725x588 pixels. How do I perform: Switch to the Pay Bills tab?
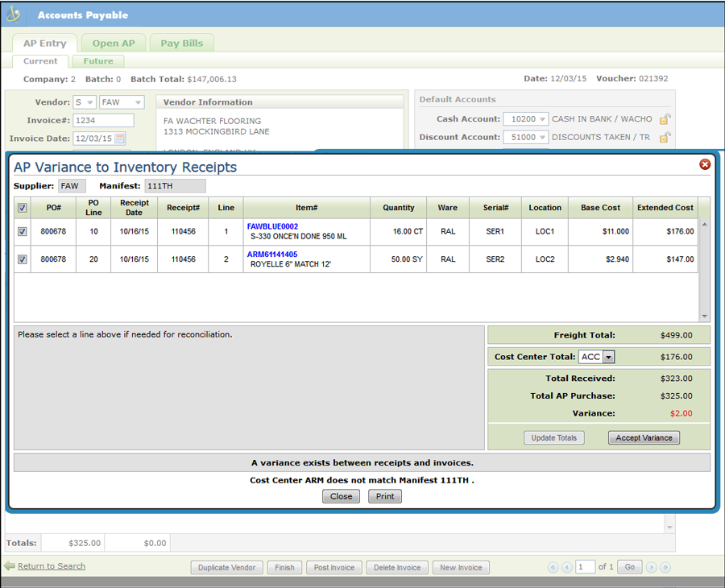(182, 43)
